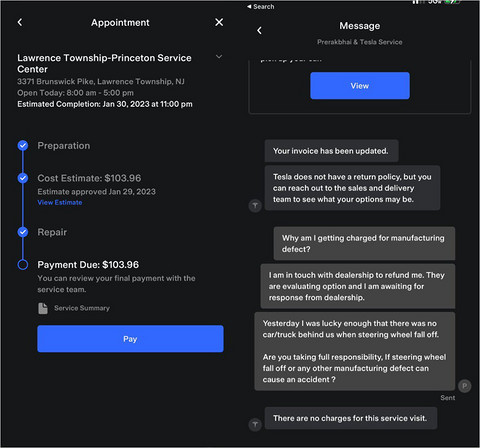The image size is (480, 448).
Task: Tap the Tesla avatar beside the return policy message
Action: [x=255, y=206]
